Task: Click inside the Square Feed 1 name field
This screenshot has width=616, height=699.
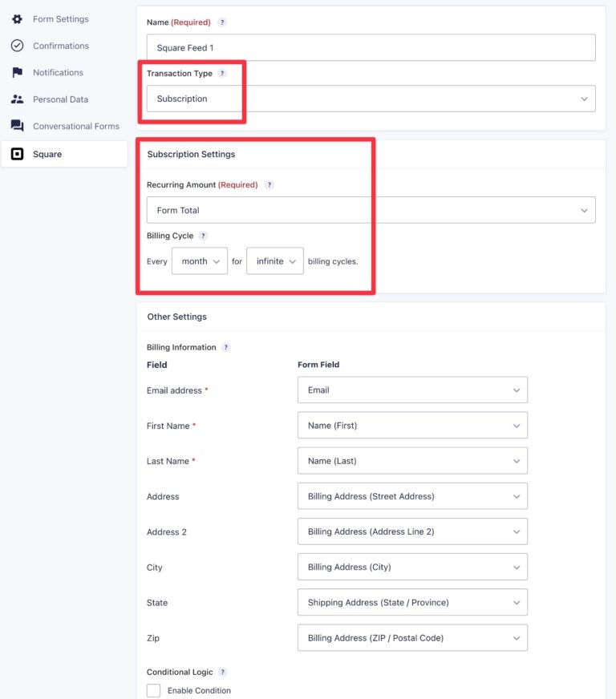Action: tap(369, 47)
